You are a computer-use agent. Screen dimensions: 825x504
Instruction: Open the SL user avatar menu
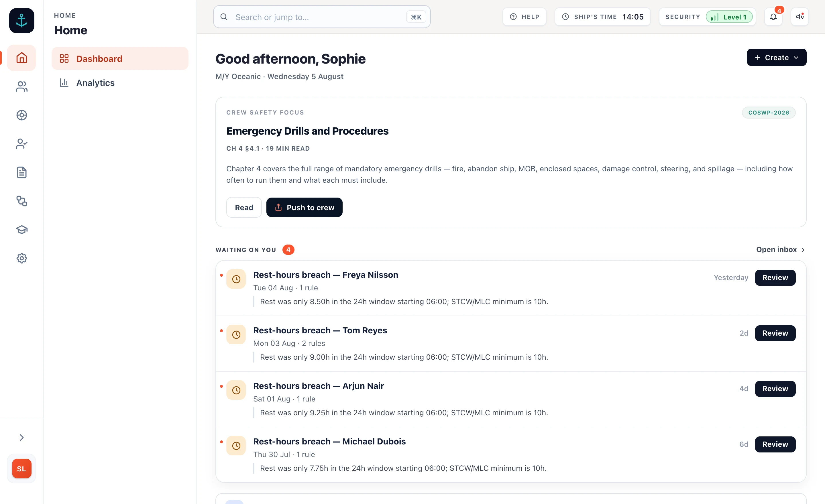tap(21, 468)
